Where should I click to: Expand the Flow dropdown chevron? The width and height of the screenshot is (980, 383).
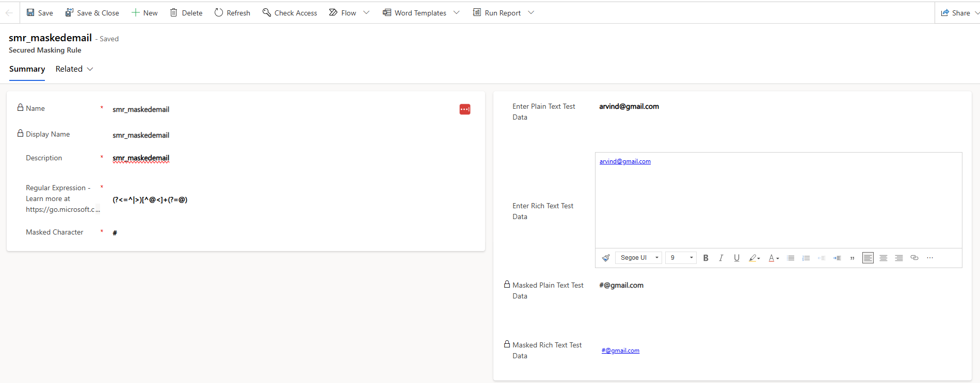point(366,13)
